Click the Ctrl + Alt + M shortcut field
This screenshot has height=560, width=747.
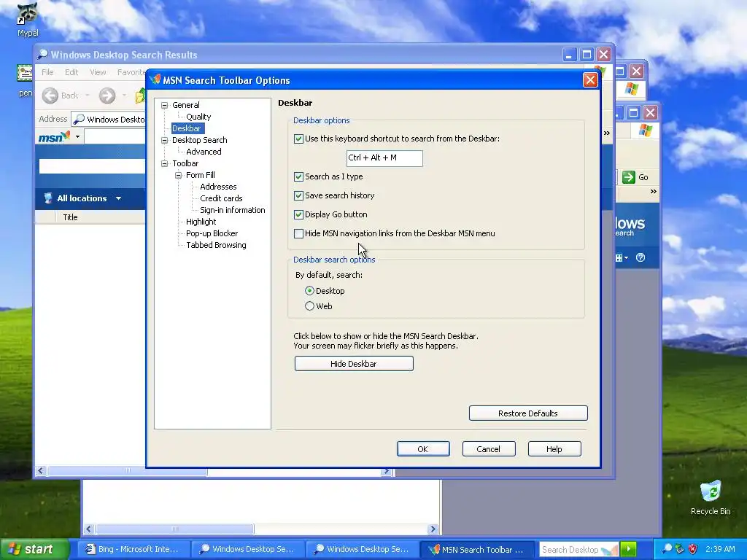pyautogui.click(x=384, y=158)
